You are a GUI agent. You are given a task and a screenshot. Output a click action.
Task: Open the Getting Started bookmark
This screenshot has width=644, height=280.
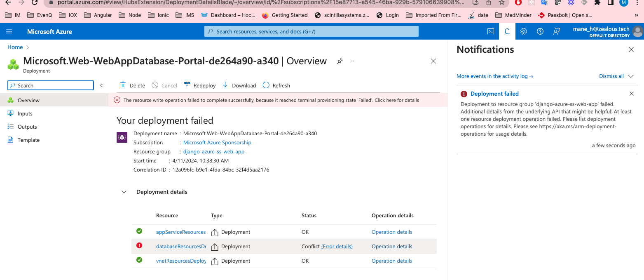click(x=285, y=15)
